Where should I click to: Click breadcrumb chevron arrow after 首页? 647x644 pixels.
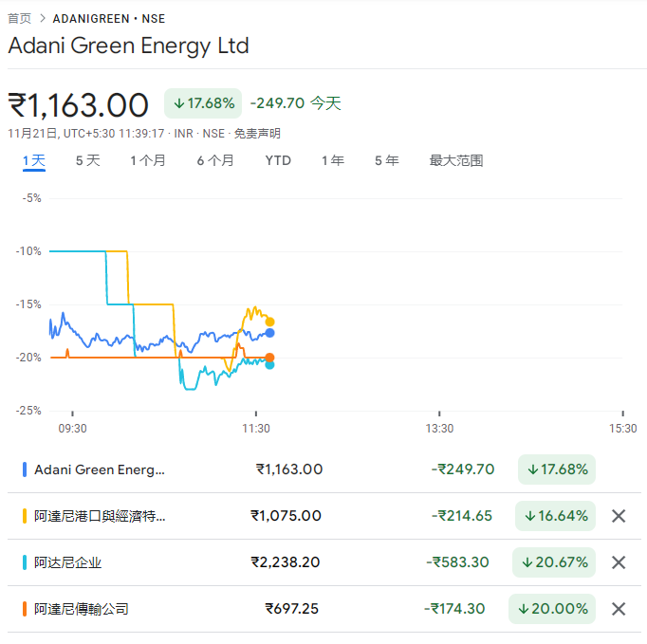click(43, 18)
